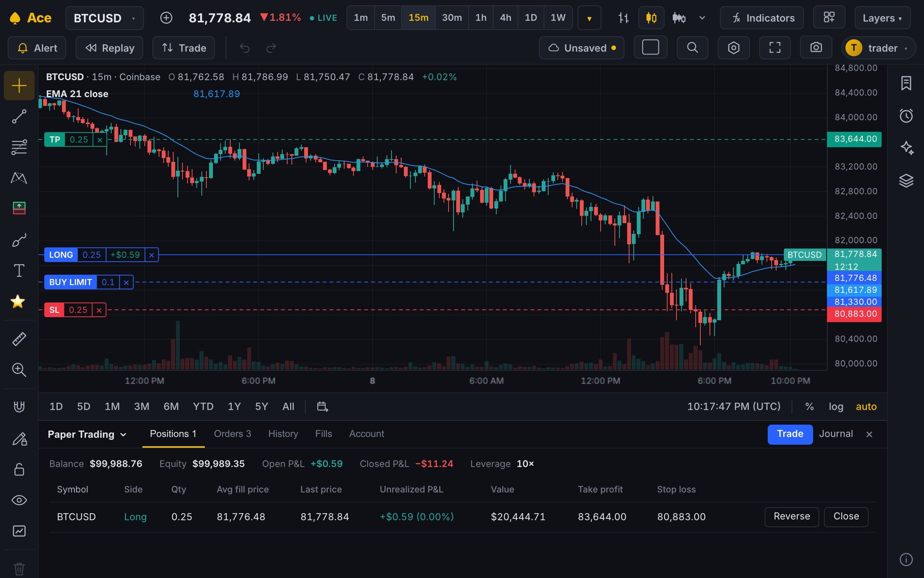
Task: Select the Text annotation tool
Action: (x=19, y=271)
